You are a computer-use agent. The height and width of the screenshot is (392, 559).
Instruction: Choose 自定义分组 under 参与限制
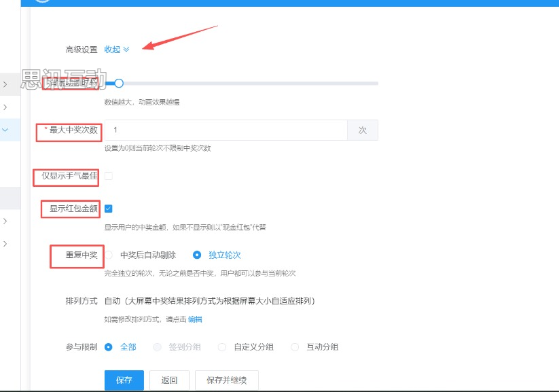pos(222,347)
